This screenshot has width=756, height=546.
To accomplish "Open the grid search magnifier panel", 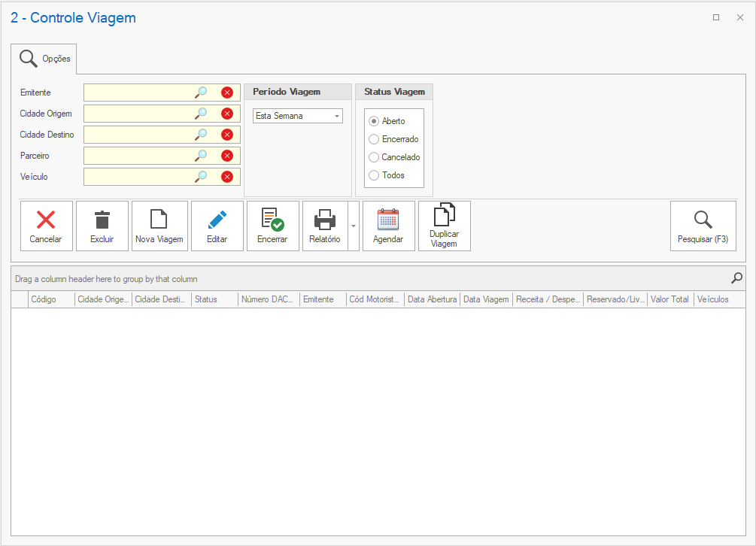I will 736,278.
